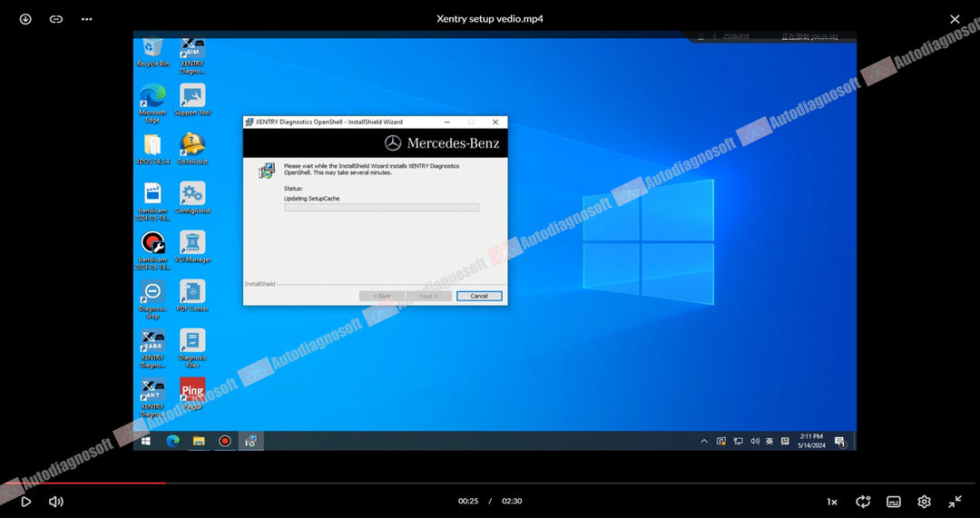Open the PDF Center shortcut
Viewport: 980px width, 518px height.
[x=192, y=296]
